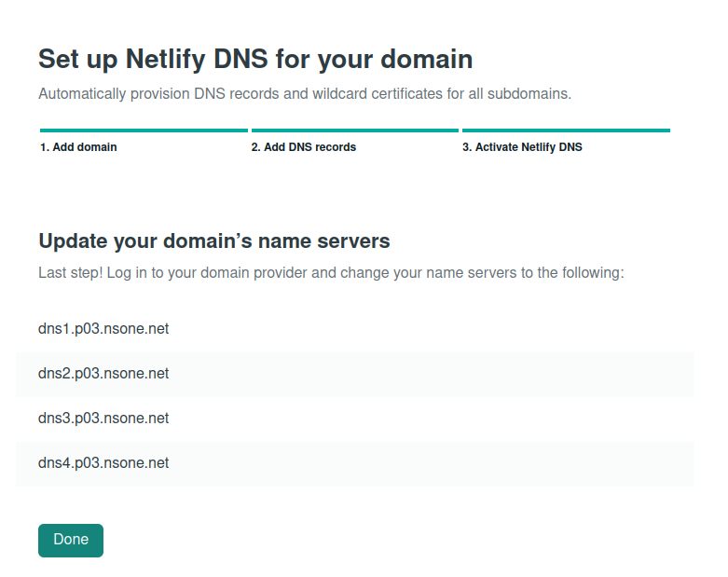
Task: Click name server dns1.p03.nsone.net
Action: click(103, 329)
